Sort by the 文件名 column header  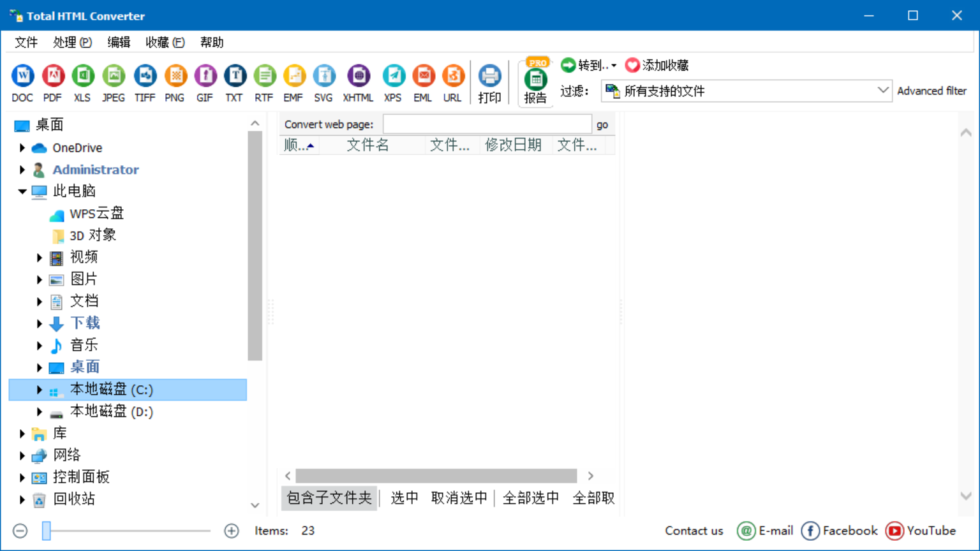368,145
